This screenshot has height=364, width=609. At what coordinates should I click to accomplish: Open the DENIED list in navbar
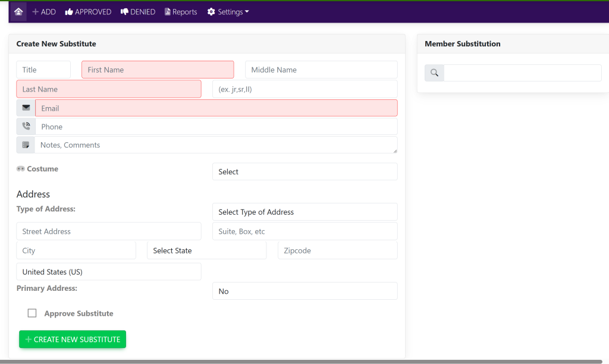coord(138,12)
